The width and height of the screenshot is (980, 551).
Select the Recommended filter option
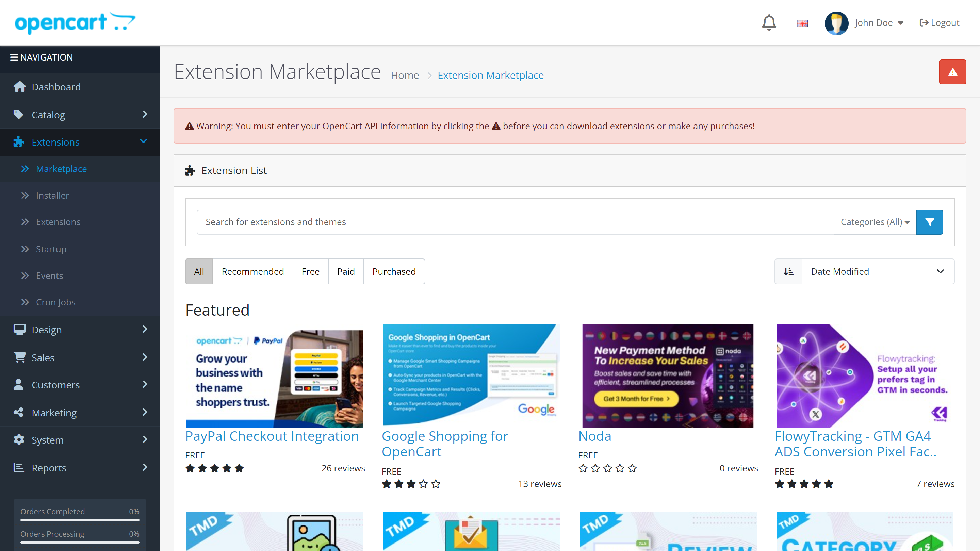tap(252, 271)
